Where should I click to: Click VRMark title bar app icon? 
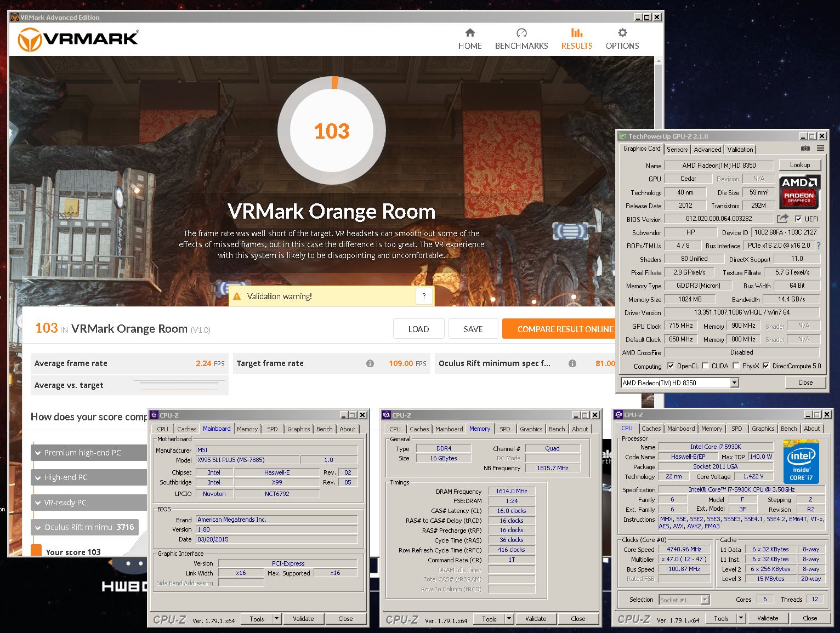pos(15,18)
